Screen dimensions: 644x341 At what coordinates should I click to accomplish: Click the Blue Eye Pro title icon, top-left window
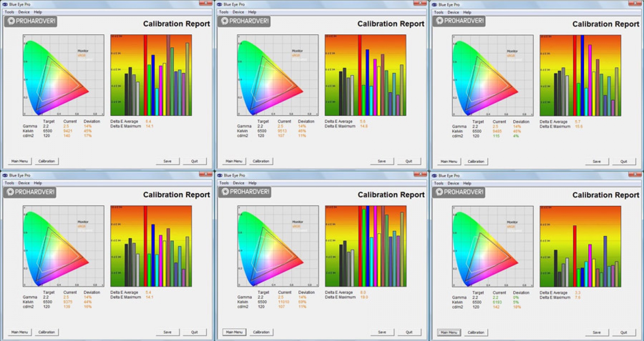(5, 4)
